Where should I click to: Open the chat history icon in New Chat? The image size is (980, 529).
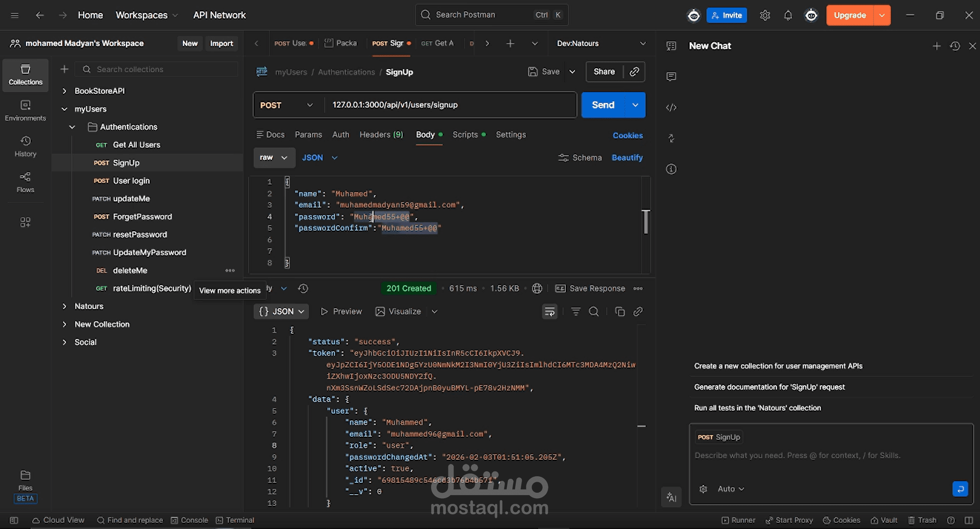(x=955, y=46)
